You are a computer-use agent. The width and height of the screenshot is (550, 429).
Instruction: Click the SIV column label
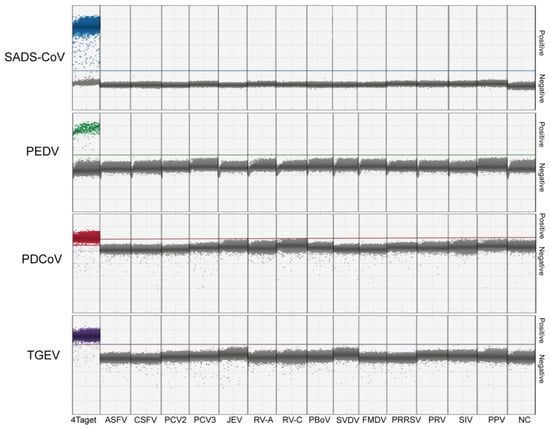pyautogui.click(x=465, y=420)
